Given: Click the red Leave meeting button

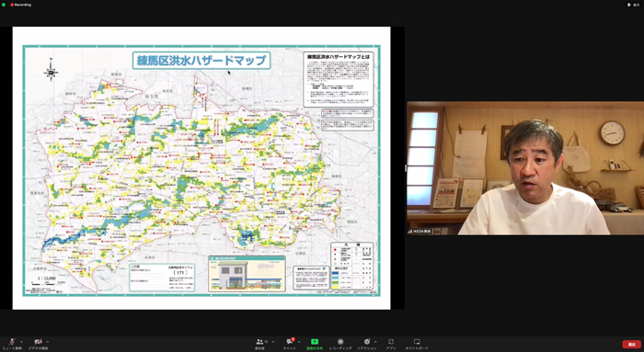Looking at the screenshot, I should [x=631, y=345].
